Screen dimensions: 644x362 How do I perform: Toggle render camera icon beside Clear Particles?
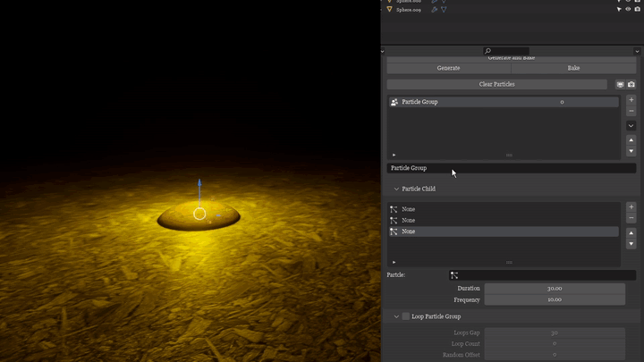pos(631,85)
